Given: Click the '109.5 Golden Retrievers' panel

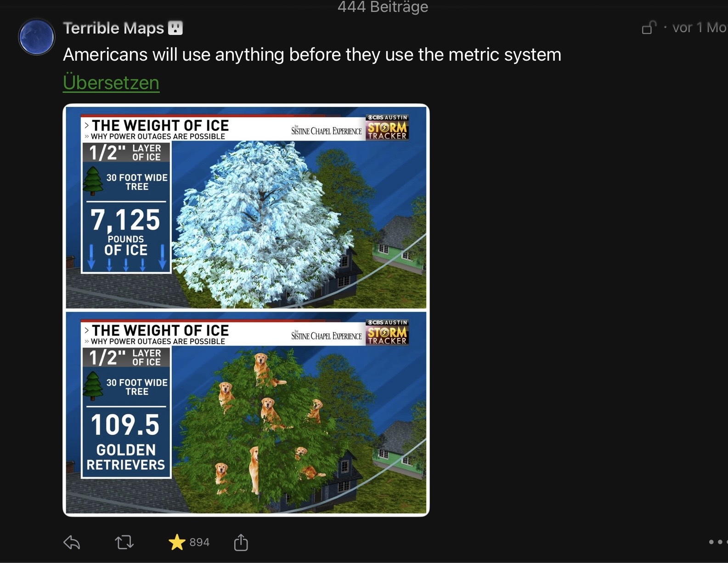Looking at the screenshot, I should (x=126, y=442).
